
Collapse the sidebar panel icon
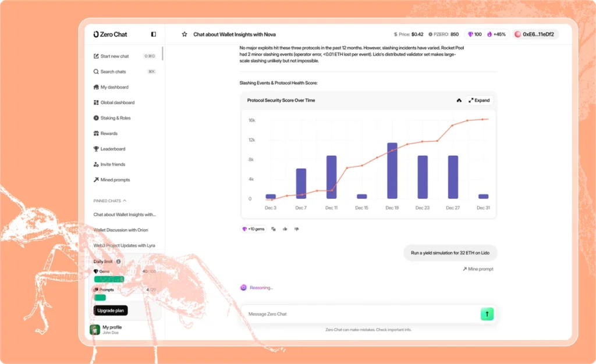pyautogui.click(x=154, y=34)
